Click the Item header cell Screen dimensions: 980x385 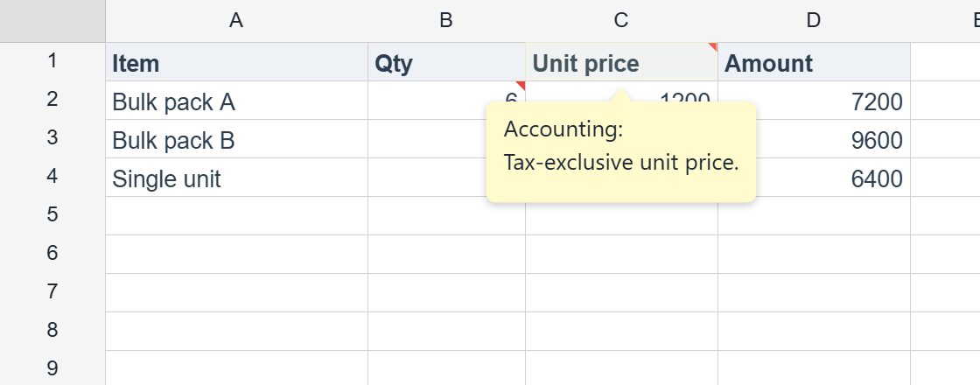[236, 62]
